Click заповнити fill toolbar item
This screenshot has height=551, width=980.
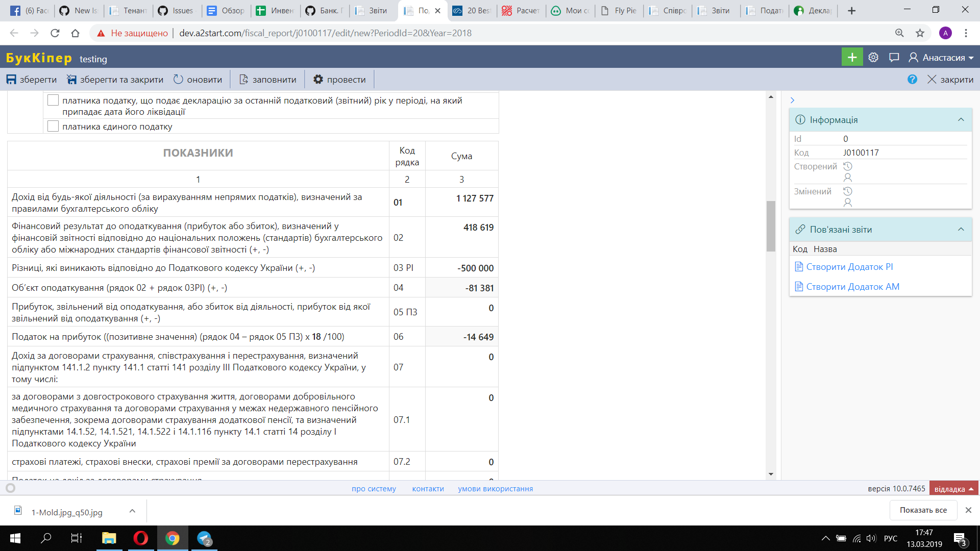267,80
